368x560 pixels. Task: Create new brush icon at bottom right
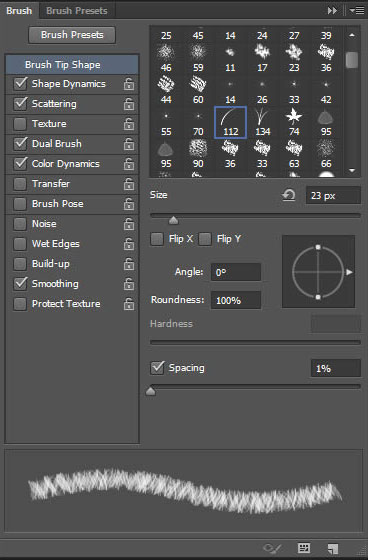point(333,548)
